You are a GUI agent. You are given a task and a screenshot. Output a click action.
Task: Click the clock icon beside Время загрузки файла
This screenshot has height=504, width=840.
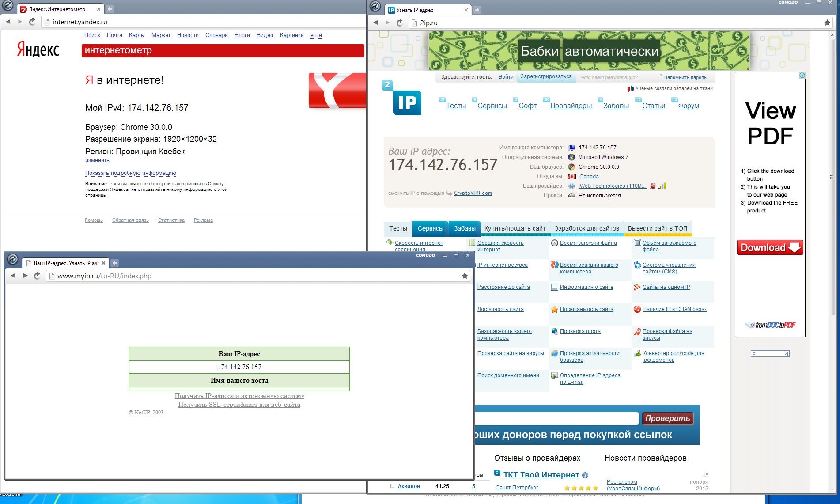pos(555,243)
